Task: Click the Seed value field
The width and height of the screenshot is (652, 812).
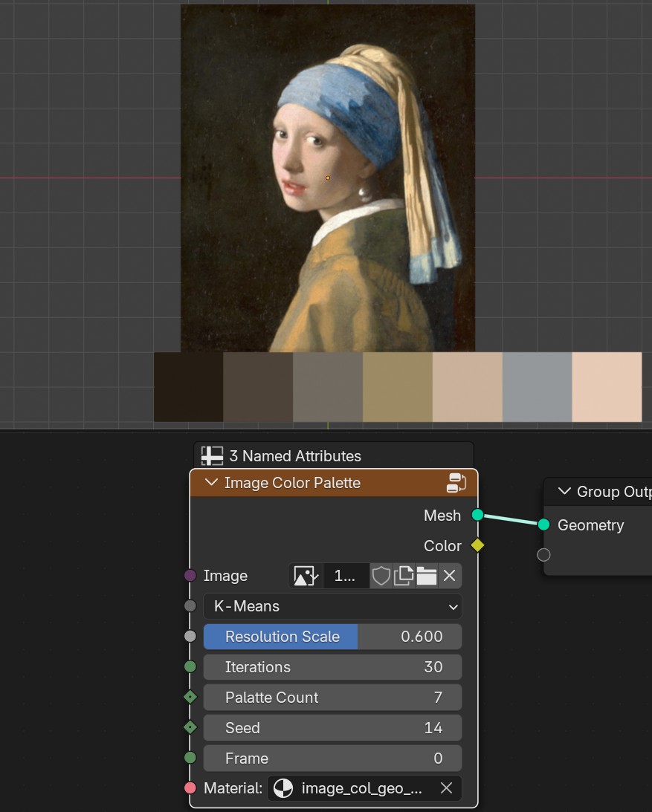Action: (x=332, y=728)
